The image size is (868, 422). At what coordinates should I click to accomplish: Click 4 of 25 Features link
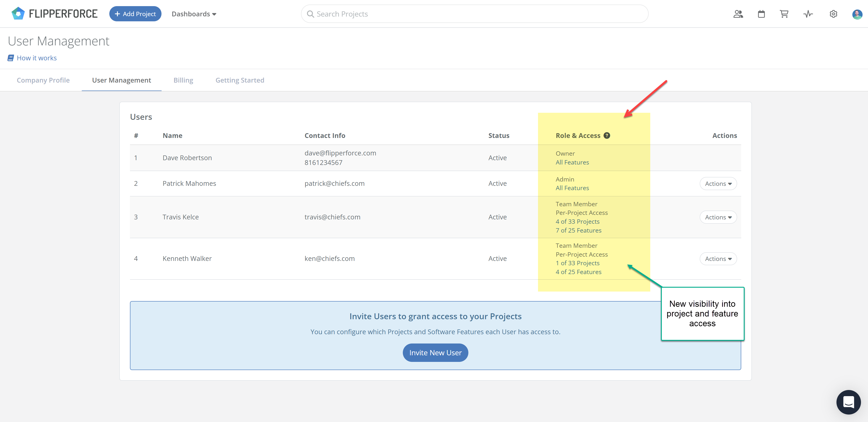coord(579,272)
